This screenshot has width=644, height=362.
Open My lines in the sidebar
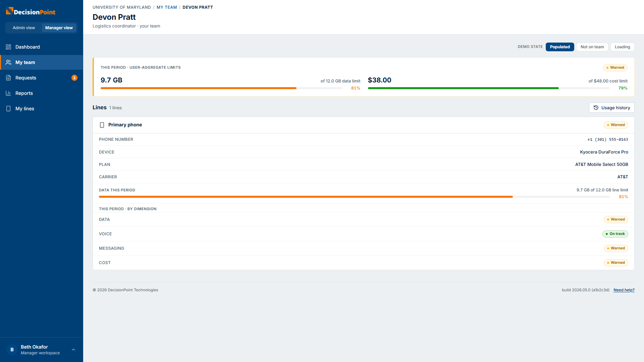tap(42, 109)
